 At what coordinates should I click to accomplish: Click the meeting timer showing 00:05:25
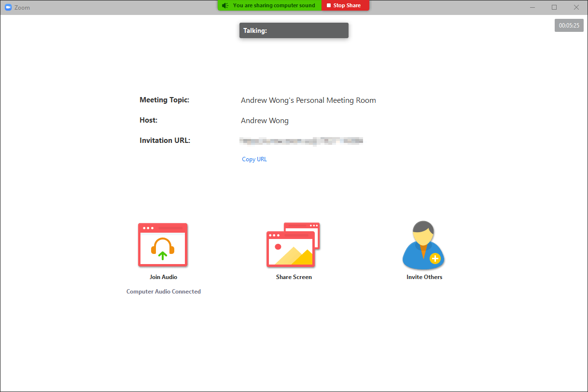click(569, 26)
